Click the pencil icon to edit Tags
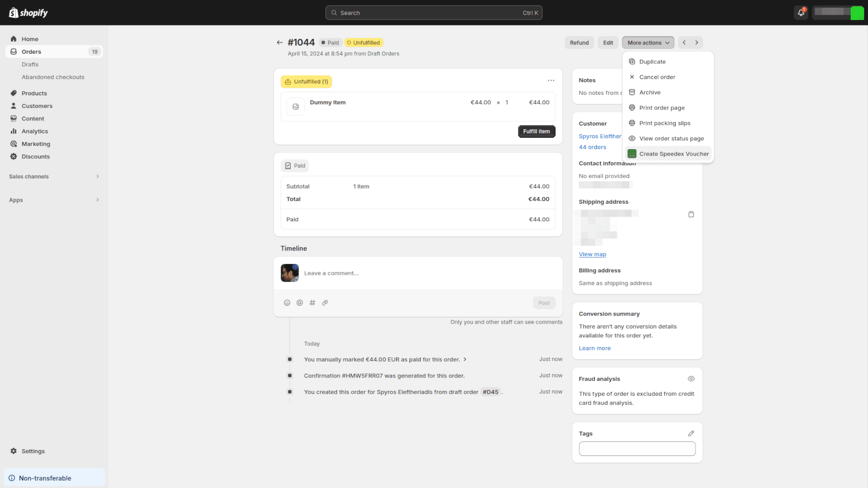The image size is (868, 488). click(x=691, y=433)
